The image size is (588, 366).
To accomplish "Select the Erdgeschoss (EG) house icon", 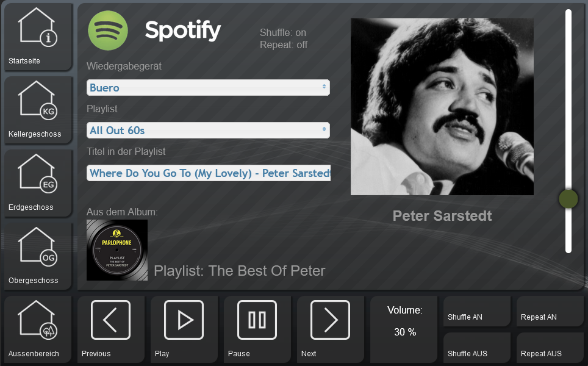I will pos(38,174).
